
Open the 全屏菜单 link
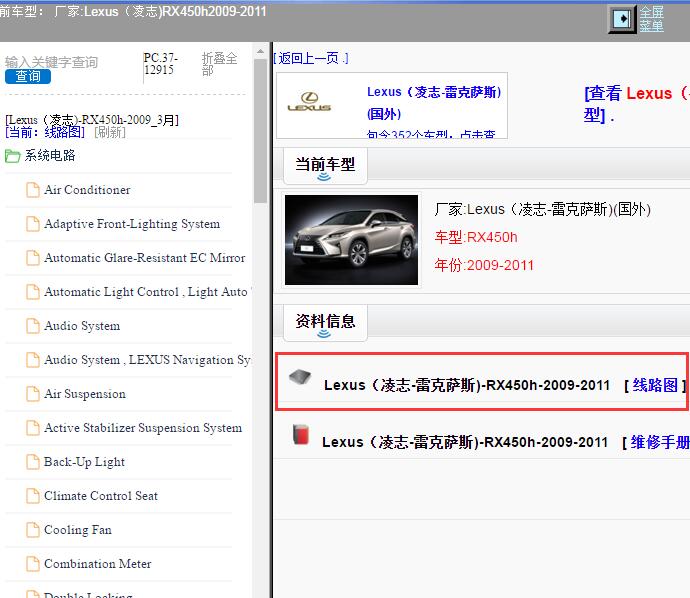pos(651,19)
